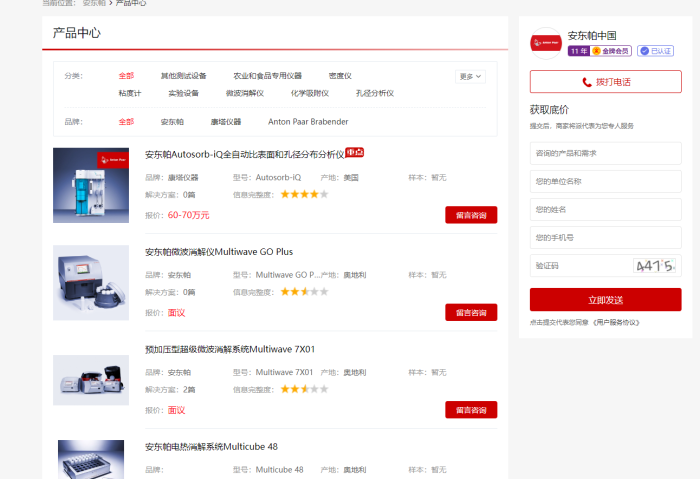The image size is (700, 479).
Task: Select the 粘度计 category filter
Action: 130,93
